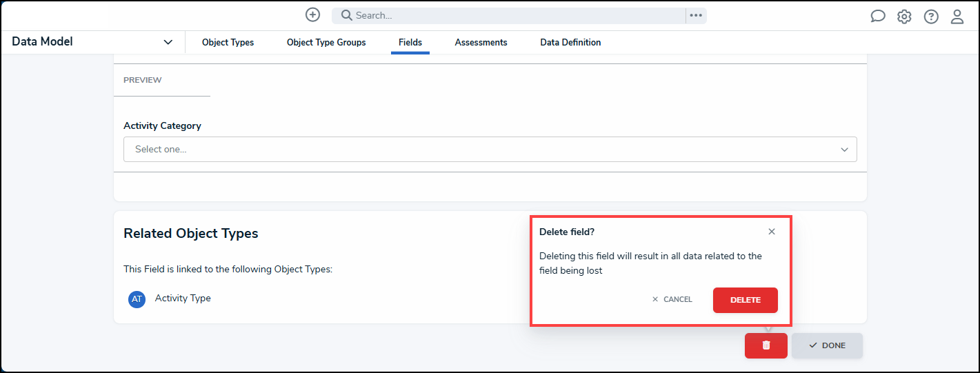Click the red trash delete icon
The width and height of the screenshot is (980, 373).
click(x=766, y=345)
